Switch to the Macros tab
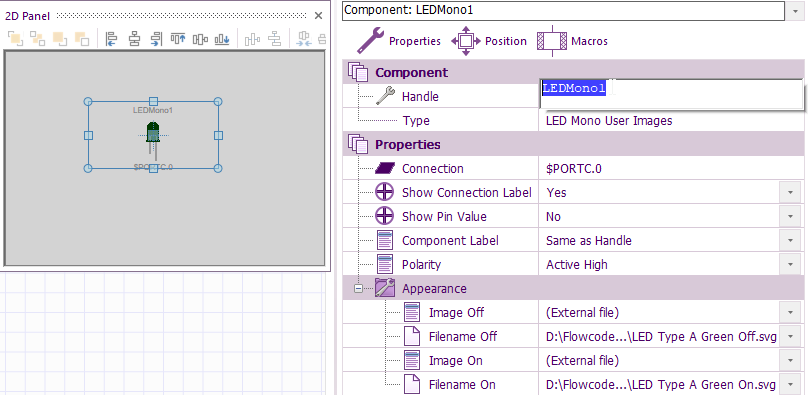 (573, 41)
